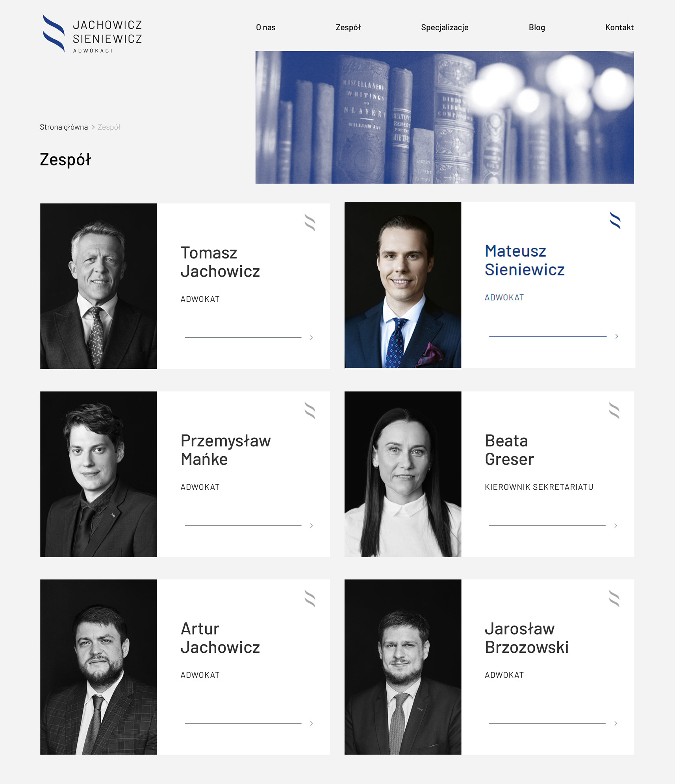
Task: Go to the Blog page
Action: tap(537, 27)
